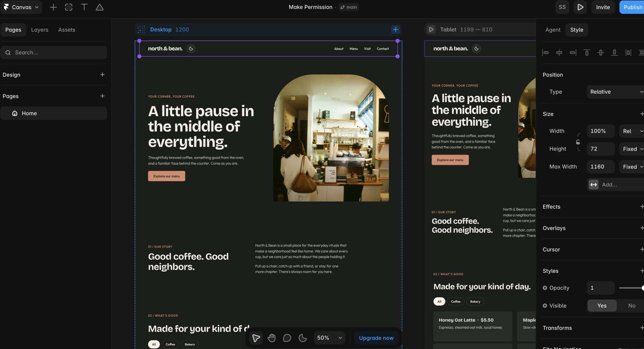The image size is (644, 349).
Task: Add breakpoint with Desktop plus icon
Action: [396, 30]
